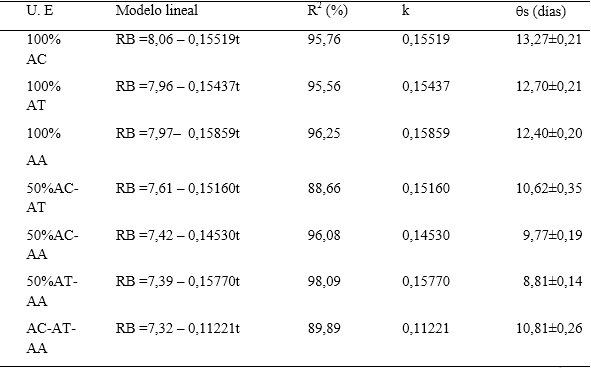
Task: Click the '100% AA' row label
Action: point(43,147)
